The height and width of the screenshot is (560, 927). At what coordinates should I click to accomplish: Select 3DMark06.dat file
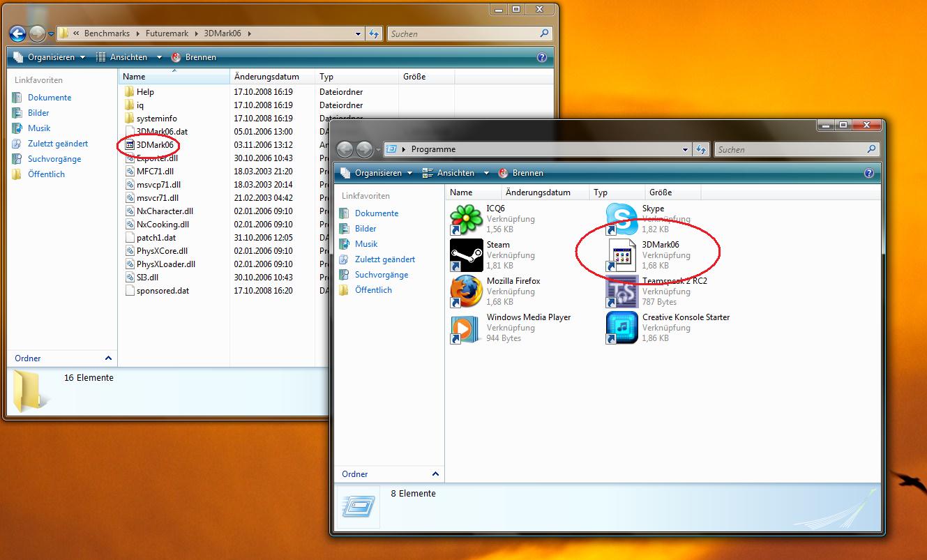[x=156, y=132]
